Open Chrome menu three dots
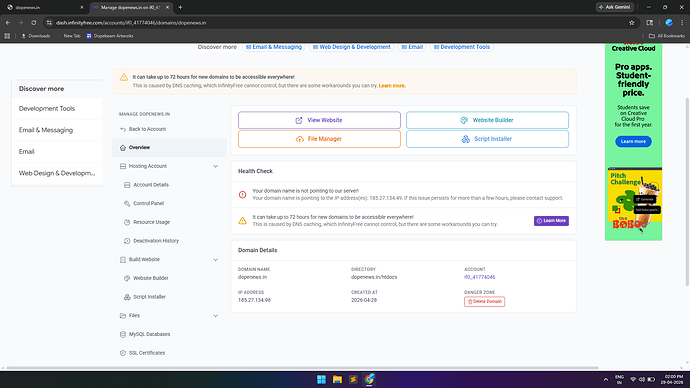This screenshot has height=388, width=690. (x=683, y=22)
